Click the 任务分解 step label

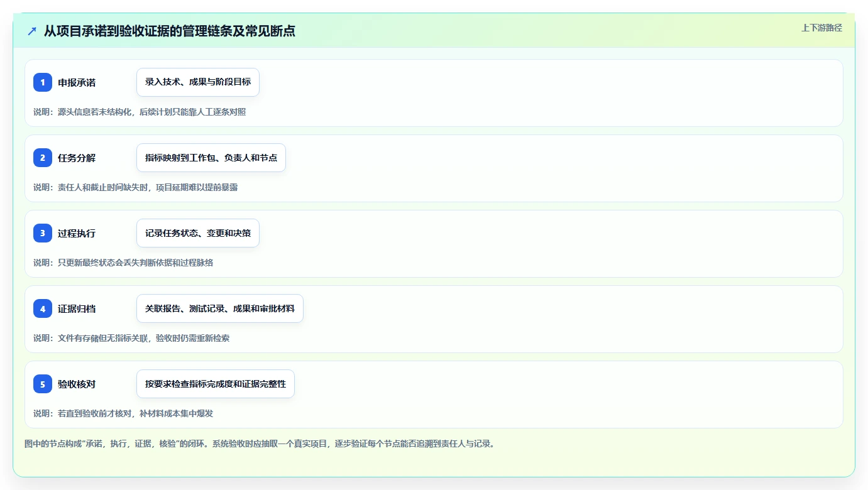click(x=77, y=158)
